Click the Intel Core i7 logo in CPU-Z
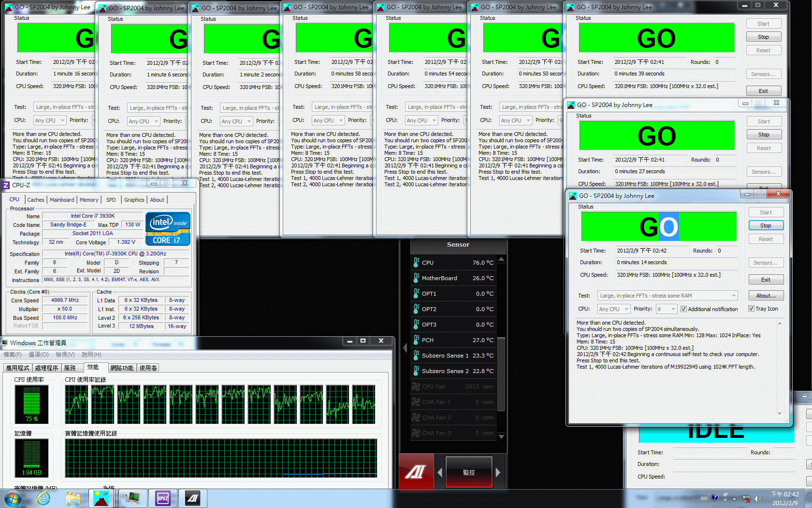The image size is (812, 508). click(x=168, y=229)
